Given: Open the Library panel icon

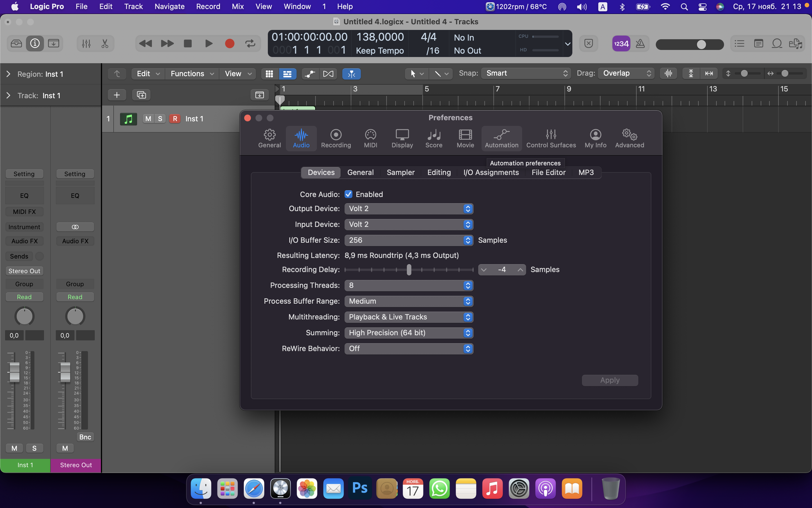Looking at the screenshot, I should click(16, 43).
